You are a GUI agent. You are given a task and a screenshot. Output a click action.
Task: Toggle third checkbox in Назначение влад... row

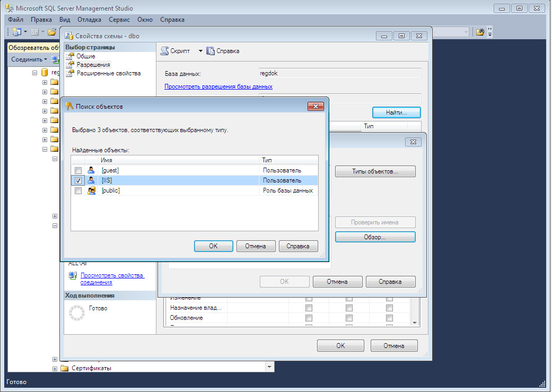pyautogui.click(x=389, y=308)
